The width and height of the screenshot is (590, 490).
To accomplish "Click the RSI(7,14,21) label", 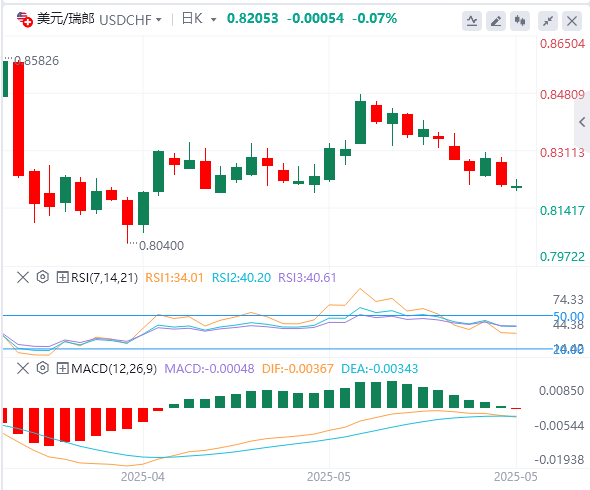I will [x=105, y=278].
